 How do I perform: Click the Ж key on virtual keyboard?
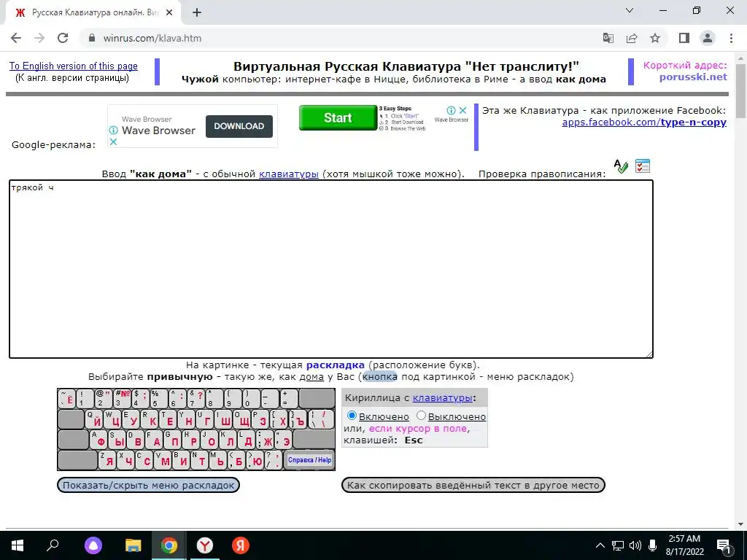(x=265, y=440)
